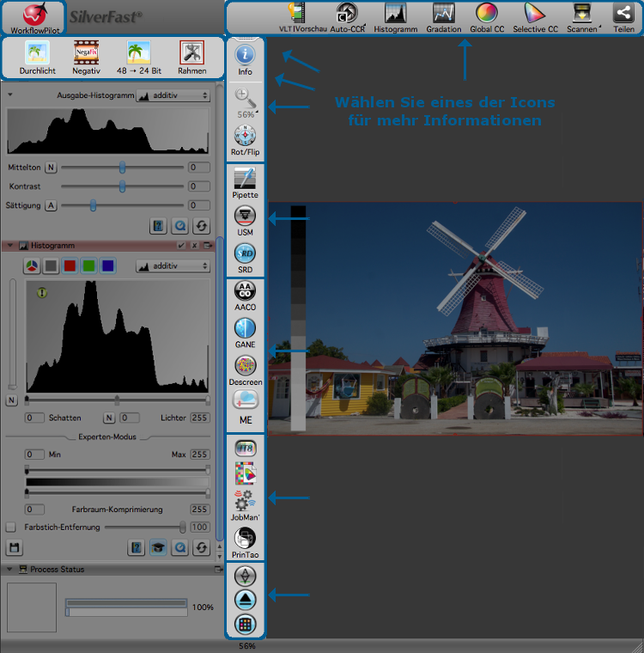Screen dimensions: 644x653
Task: Collapse the Process Status panel
Action: pos(9,569)
